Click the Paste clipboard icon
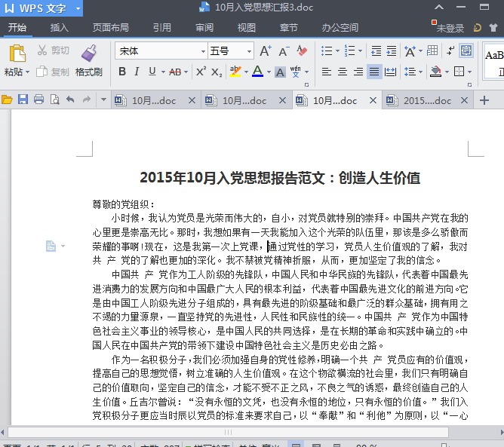 pyautogui.click(x=17, y=53)
